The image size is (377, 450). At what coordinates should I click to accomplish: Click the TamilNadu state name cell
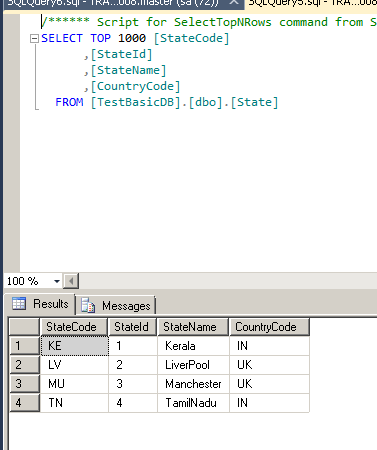193,403
